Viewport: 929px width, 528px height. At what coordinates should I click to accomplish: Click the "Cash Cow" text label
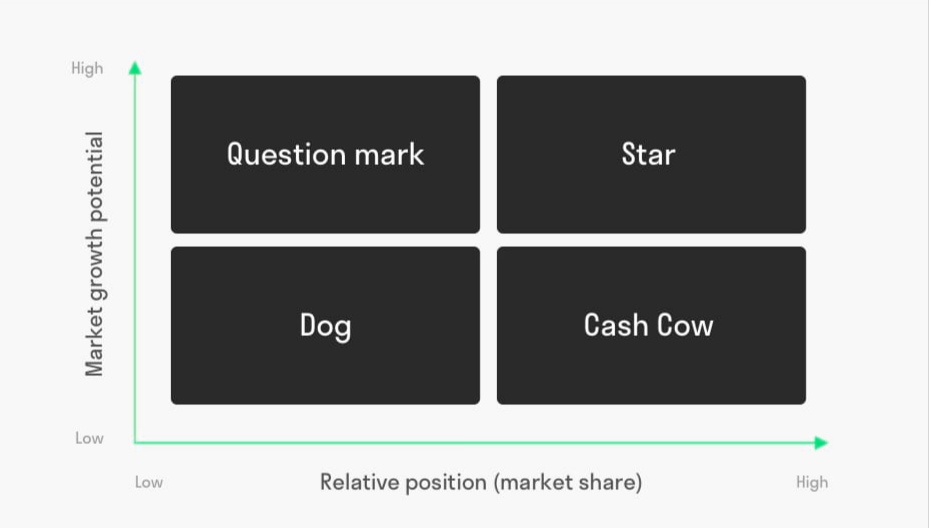pos(649,325)
